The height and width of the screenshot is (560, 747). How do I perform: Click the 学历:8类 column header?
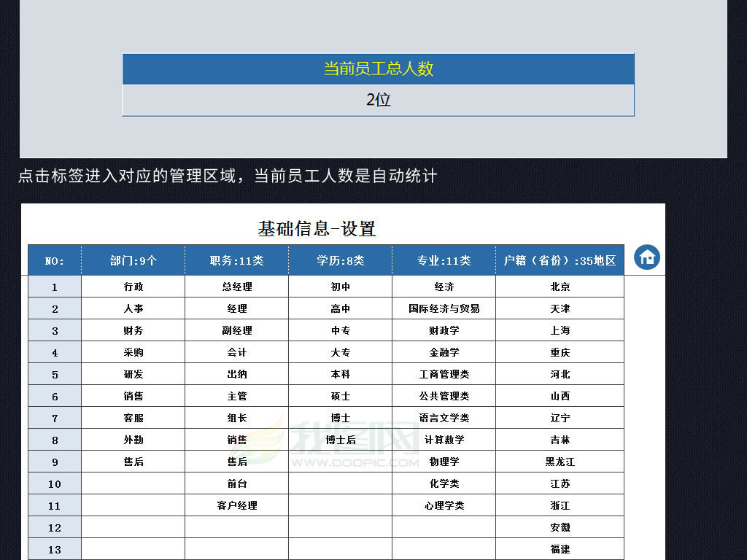pos(340,260)
